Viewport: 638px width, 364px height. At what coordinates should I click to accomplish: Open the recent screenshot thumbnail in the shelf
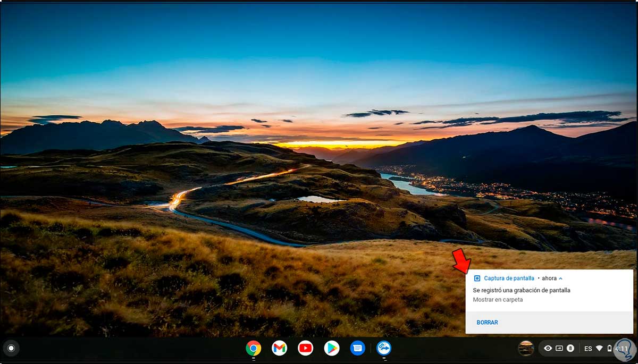(x=526, y=349)
